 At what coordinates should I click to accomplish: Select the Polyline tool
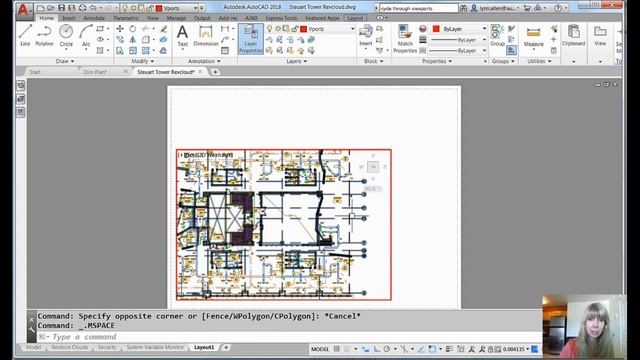click(44, 35)
